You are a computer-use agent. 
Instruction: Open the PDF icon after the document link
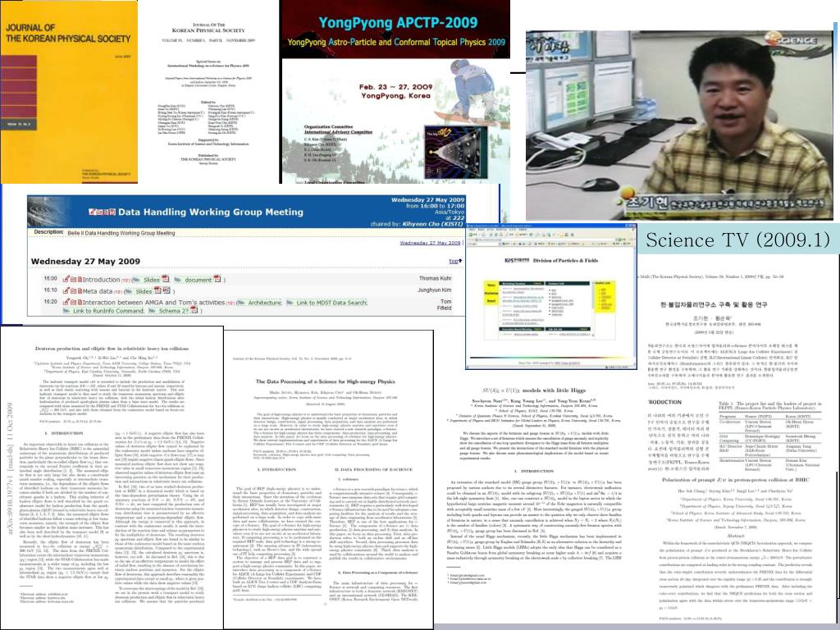(x=217, y=279)
